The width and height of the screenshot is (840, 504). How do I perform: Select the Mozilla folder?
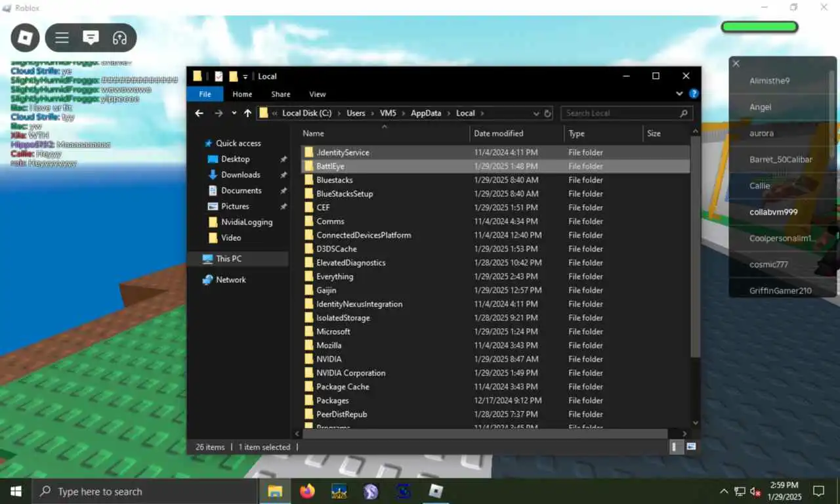tap(495, 345)
